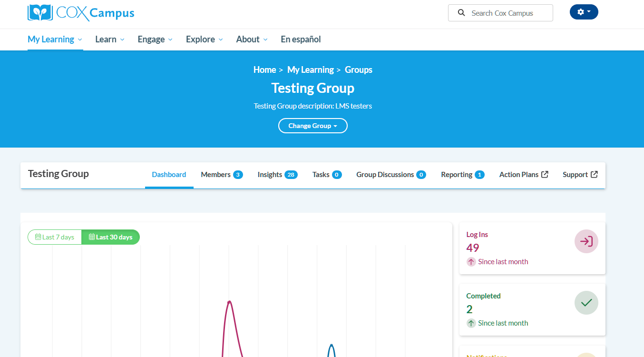Image resolution: width=644 pixels, height=357 pixels.
Task: Click Support external link icon
Action: (594, 175)
